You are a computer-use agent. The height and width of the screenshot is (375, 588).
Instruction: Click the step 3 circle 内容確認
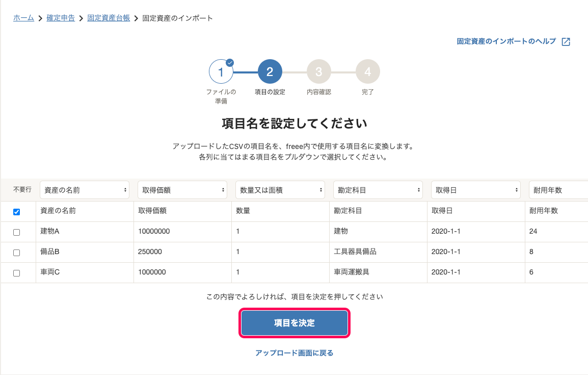pyautogui.click(x=319, y=71)
